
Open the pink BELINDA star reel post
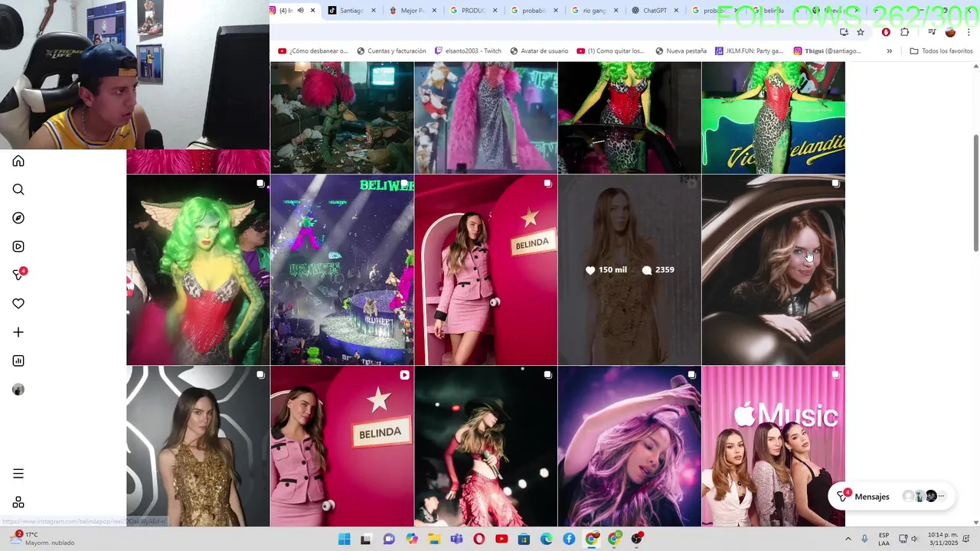pos(342,446)
